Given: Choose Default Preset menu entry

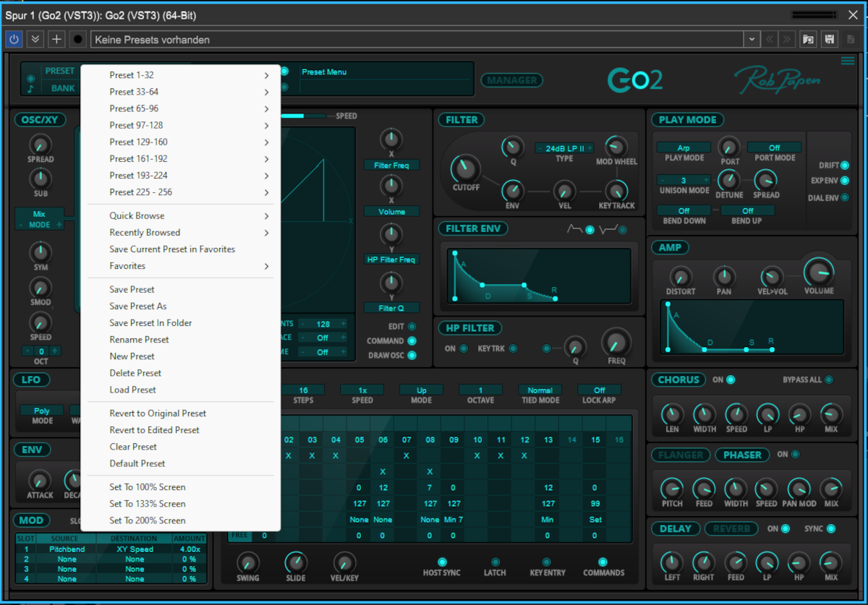Looking at the screenshot, I should click(x=180, y=463).
